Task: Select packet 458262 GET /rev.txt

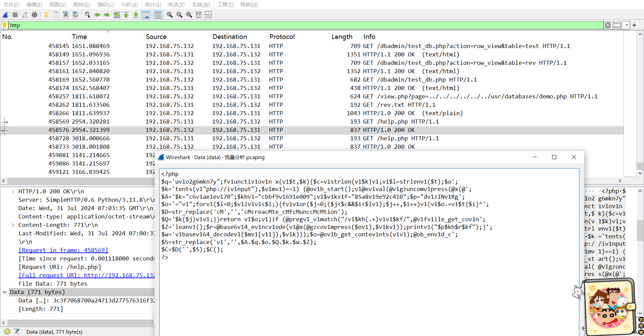Action: click(x=312, y=105)
